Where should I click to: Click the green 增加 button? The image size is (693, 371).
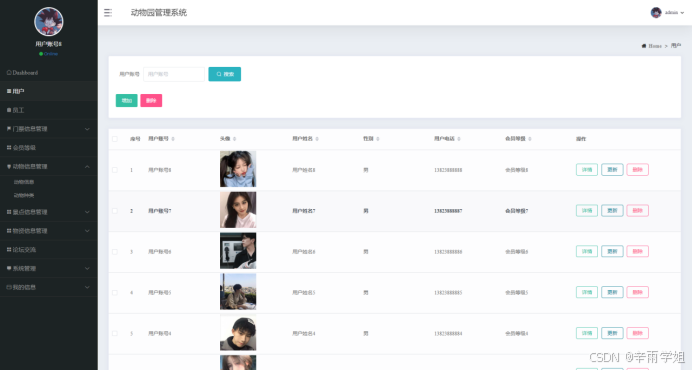click(127, 101)
